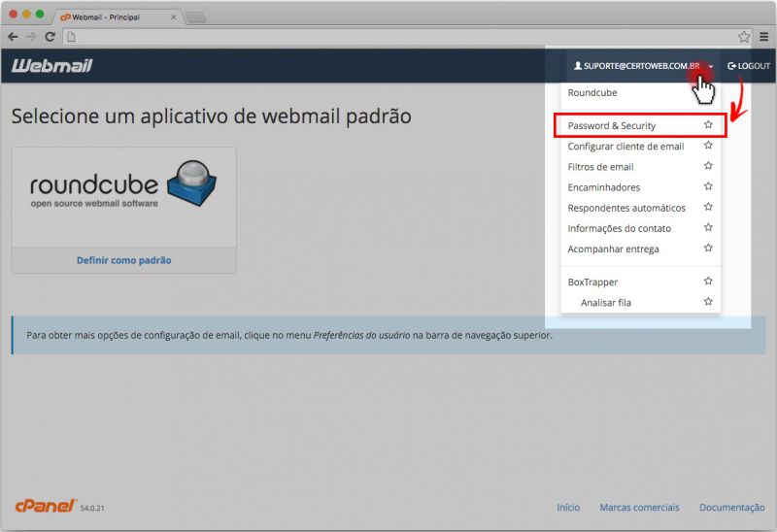
Task: Open Roundcube from the dropdown menu
Action: coord(592,92)
